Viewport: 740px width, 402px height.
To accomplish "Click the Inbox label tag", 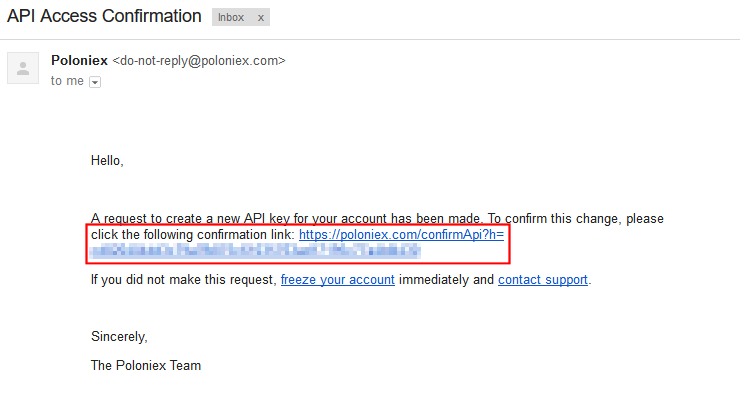I will [x=231, y=18].
